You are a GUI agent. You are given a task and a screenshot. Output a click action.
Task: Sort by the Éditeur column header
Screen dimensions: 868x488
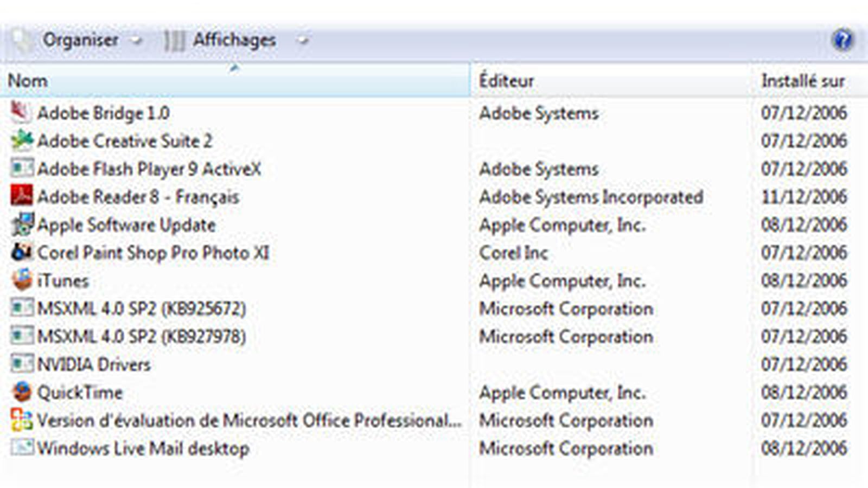pos(611,80)
